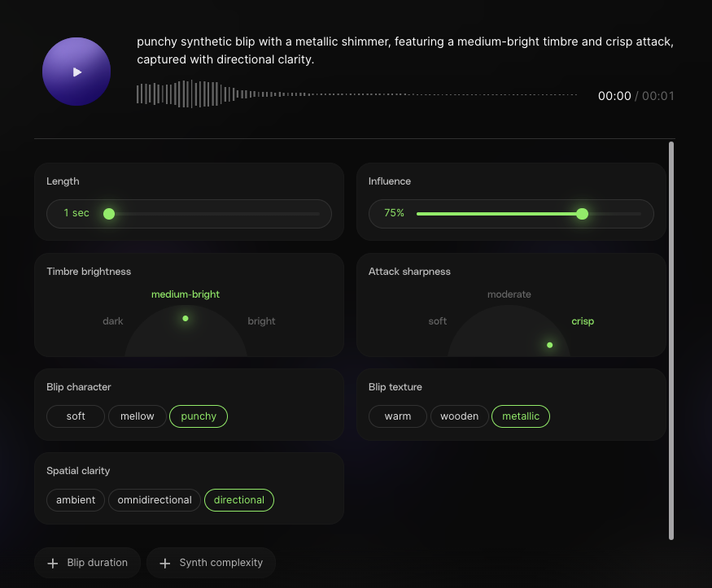Switch blip character to "mellow"

[137, 416]
